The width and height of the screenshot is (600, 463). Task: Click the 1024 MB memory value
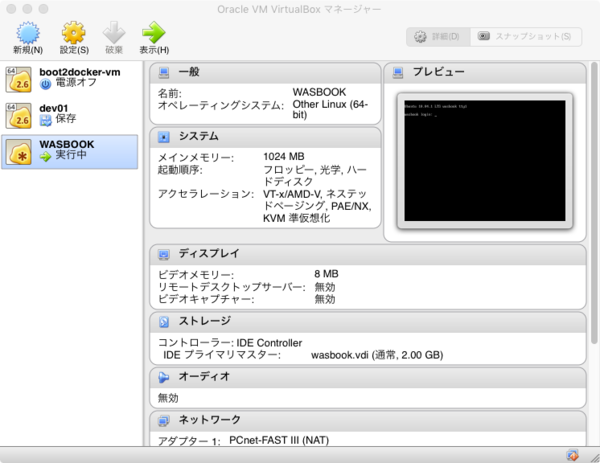[284, 157]
